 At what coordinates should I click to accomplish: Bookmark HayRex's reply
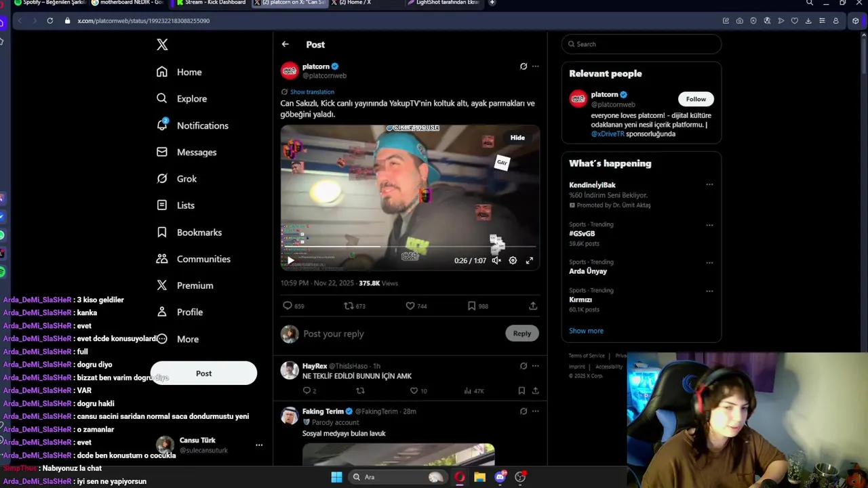(x=521, y=390)
